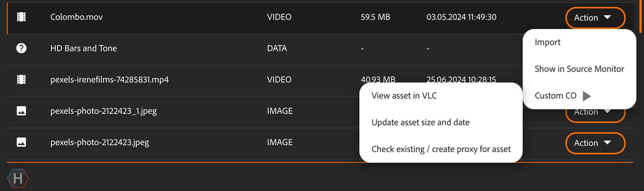Choose Update asset size and date
The height and width of the screenshot is (191, 644).
[x=420, y=122]
